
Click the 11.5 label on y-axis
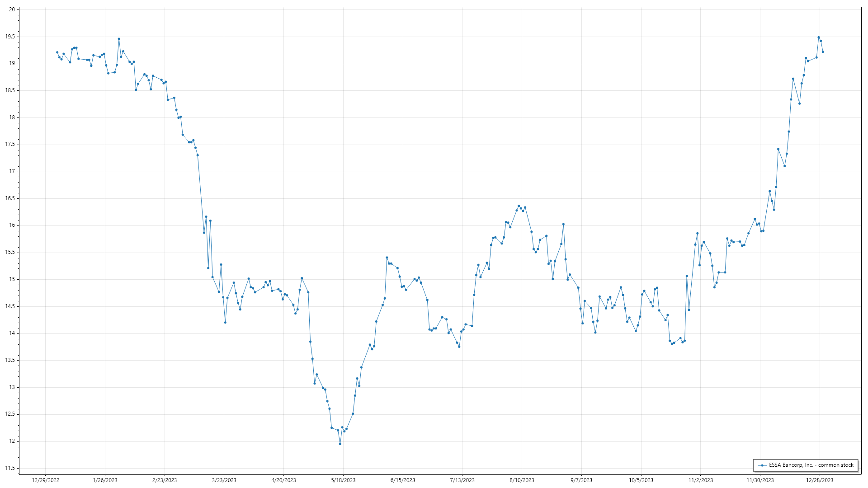[10, 468]
